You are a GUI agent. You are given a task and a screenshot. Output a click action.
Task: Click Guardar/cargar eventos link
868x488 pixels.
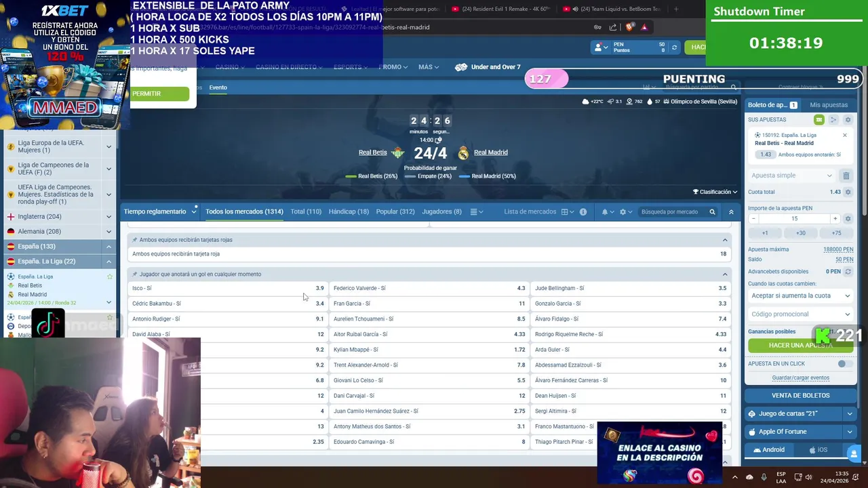click(x=801, y=378)
